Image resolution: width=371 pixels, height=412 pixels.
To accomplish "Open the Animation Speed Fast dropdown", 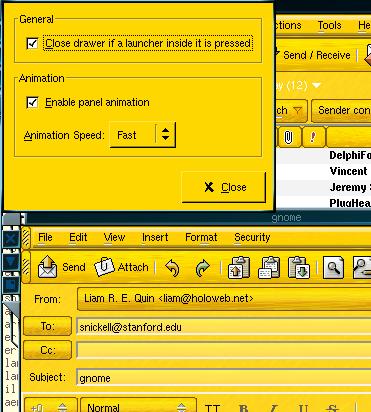I will pyautogui.click(x=143, y=135).
